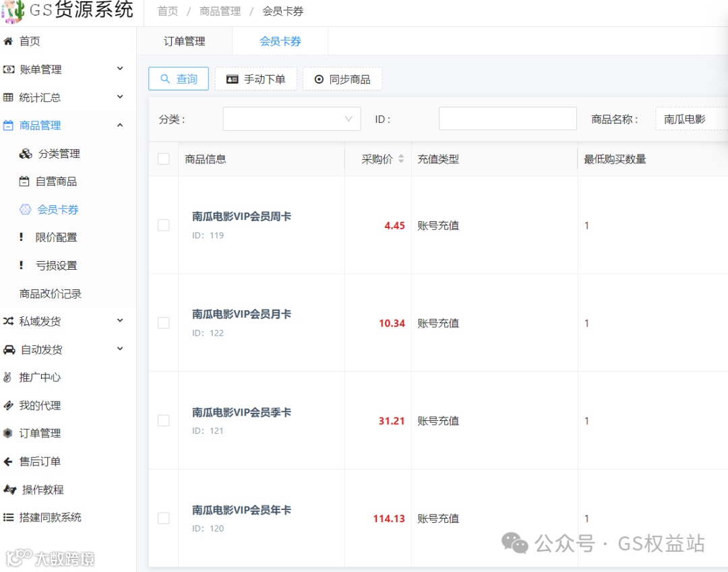This screenshot has width=728, height=572.
Task: Collapse the 商品管理 chevron
Action: [x=120, y=125]
